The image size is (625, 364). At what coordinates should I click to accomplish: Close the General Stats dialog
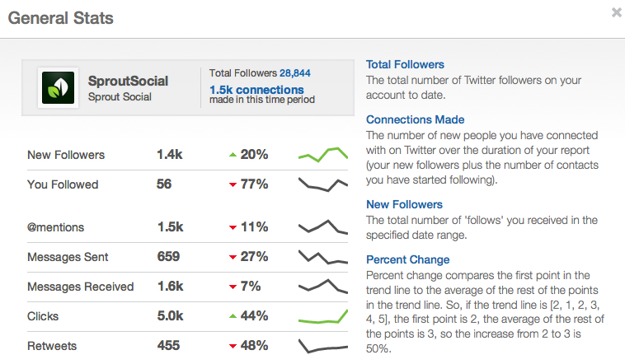(617, 12)
